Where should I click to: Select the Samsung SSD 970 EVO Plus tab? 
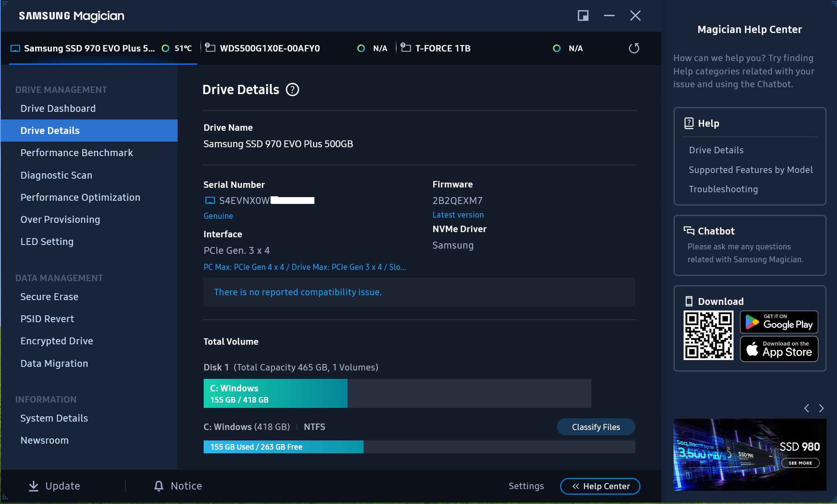(x=103, y=48)
